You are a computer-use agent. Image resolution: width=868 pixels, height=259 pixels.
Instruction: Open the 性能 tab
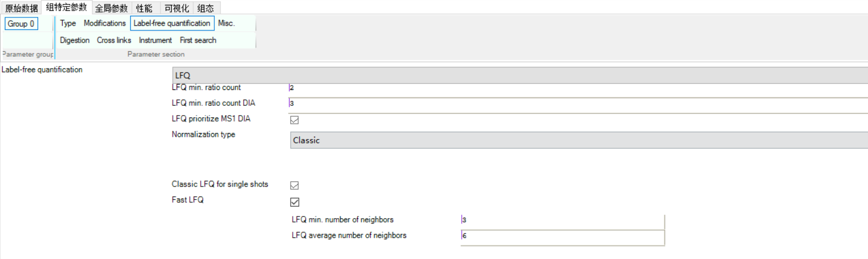click(144, 8)
